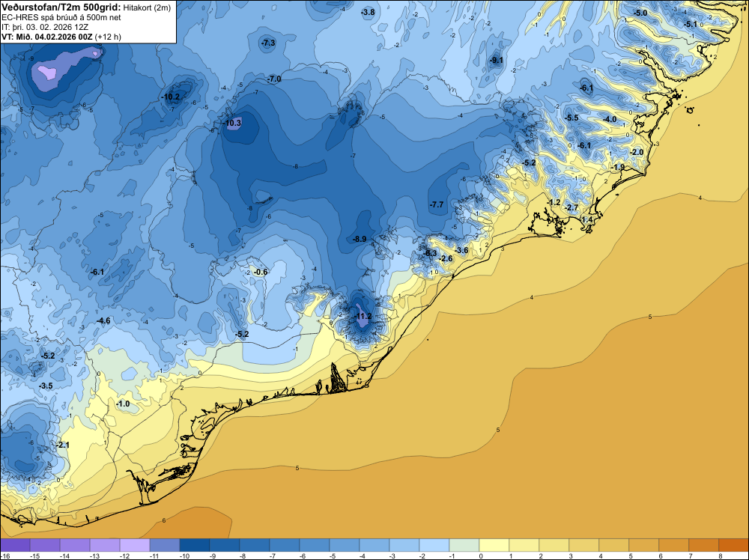The width and height of the screenshot is (749, 560).
Task: Click the -2.6 temperature value
Action: click(446, 259)
